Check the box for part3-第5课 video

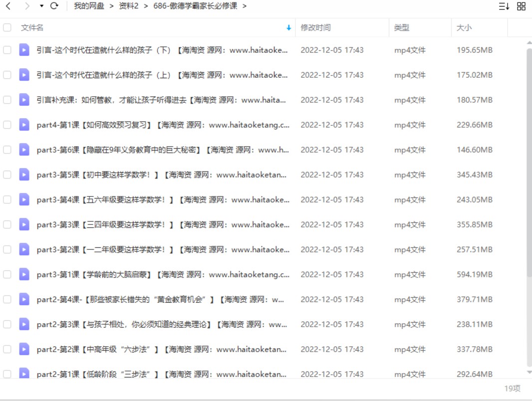point(7,175)
